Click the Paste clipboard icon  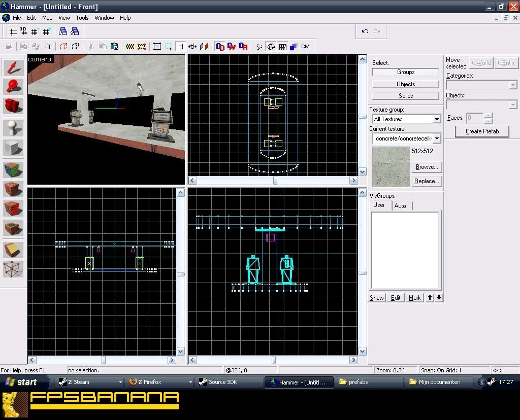coord(114,46)
